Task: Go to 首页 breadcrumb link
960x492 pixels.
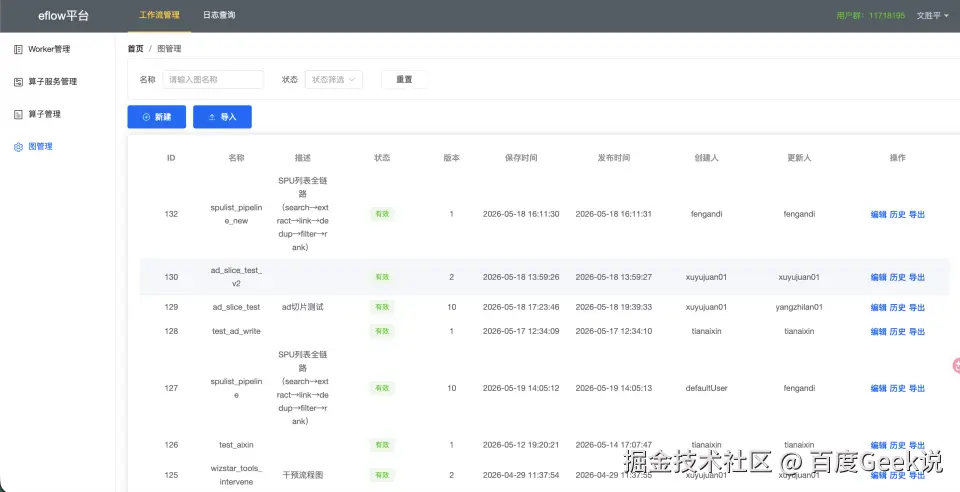Action: [x=135, y=49]
